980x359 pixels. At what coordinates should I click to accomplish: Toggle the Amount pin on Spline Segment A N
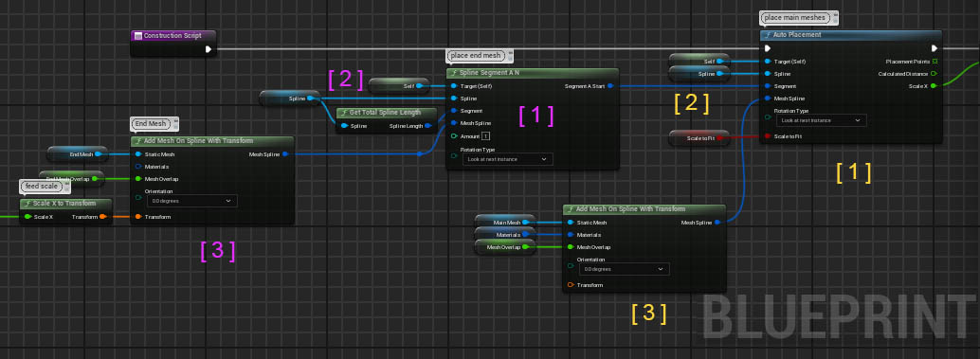coord(454,136)
